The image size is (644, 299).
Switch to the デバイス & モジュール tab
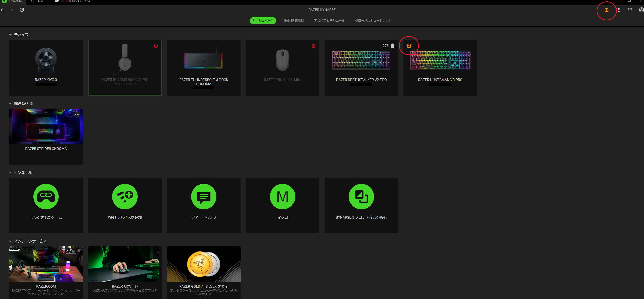(x=329, y=21)
